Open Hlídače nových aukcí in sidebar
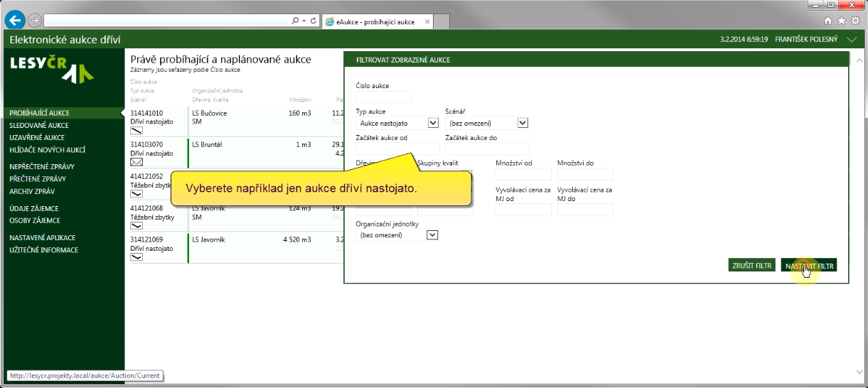The height and width of the screenshot is (388, 868). pyautogui.click(x=47, y=150)
